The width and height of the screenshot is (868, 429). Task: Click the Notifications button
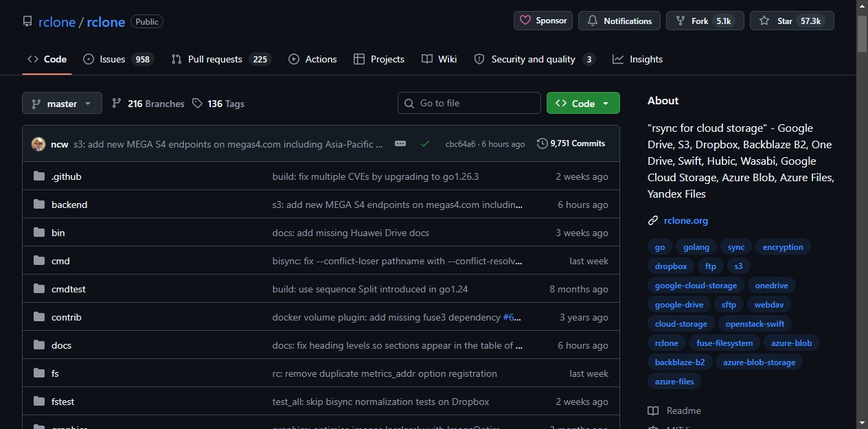click(x=619, y=21)
